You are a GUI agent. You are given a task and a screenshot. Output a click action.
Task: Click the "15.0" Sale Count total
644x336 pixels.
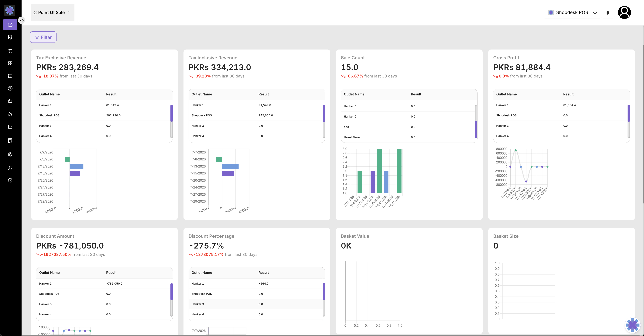tap(350, 67)
